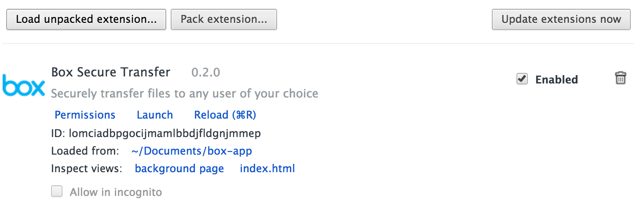Remove the extension with the trash icon

click(x=620, y=78)
